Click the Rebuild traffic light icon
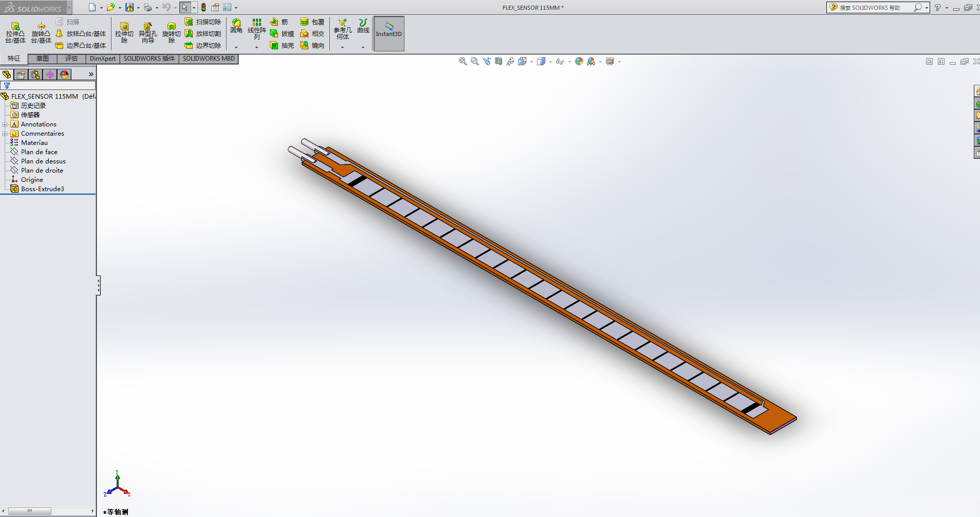The width and height of the screenshot is (980, 517). coord(204,7)
